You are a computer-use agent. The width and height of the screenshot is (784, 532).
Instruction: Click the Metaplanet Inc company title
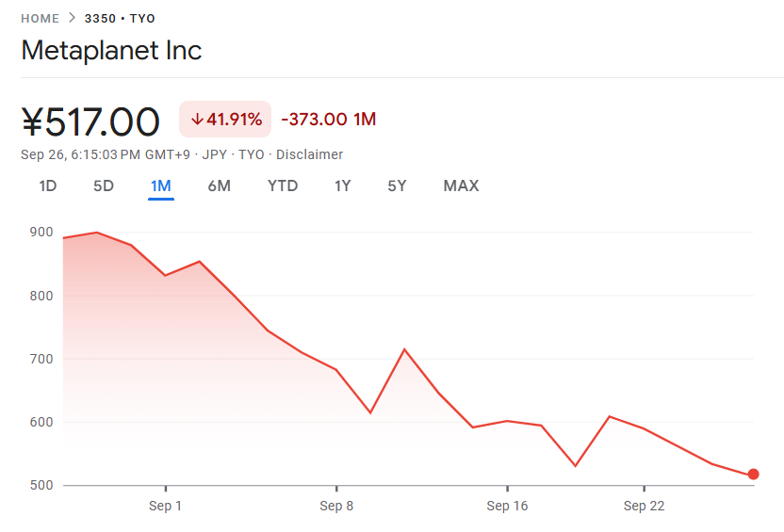[x=111, y=50]
